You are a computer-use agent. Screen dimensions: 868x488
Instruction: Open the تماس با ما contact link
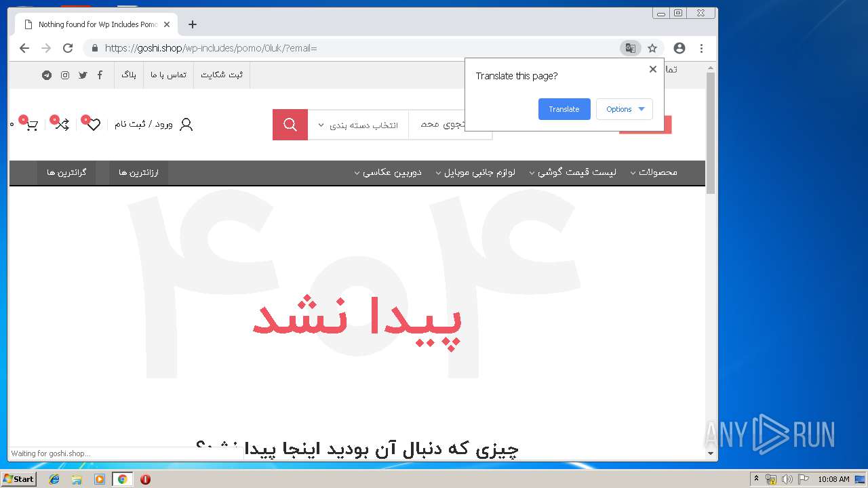pos(168,75)
